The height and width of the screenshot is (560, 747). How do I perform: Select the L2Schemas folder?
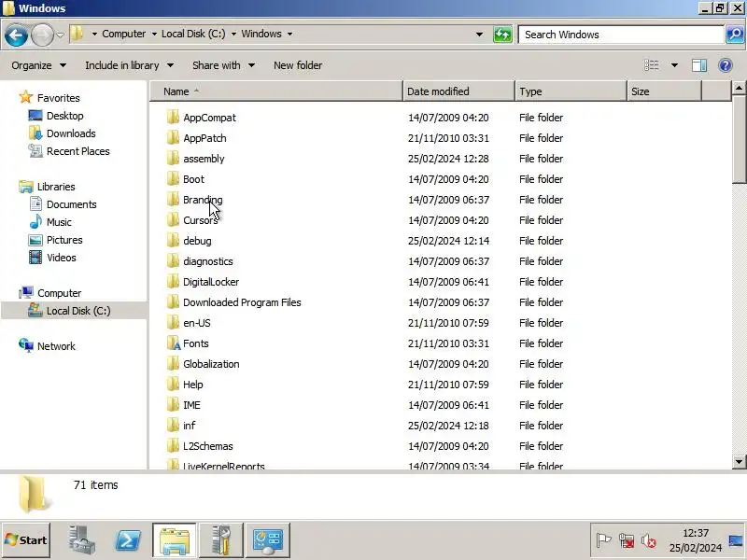(x=207, y=446)
